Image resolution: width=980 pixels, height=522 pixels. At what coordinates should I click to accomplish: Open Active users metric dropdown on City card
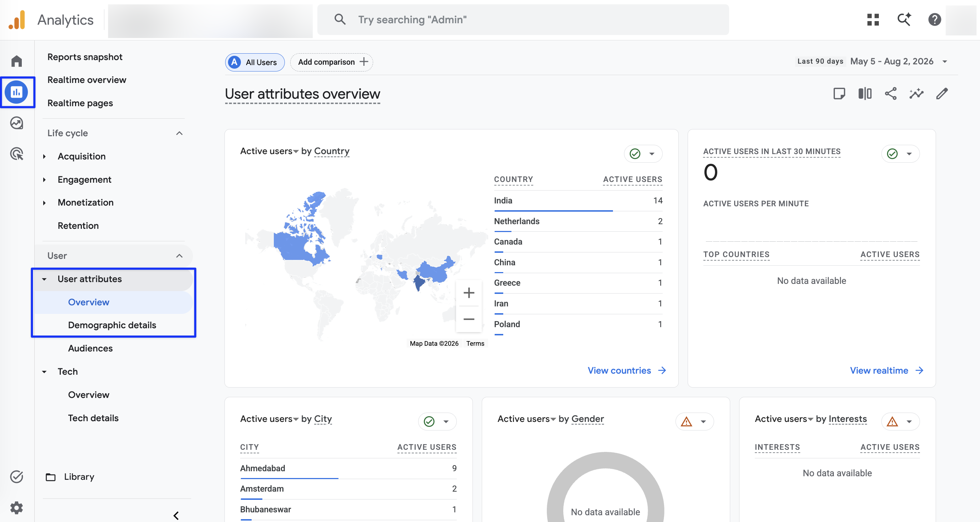click(x=296, y=420)
